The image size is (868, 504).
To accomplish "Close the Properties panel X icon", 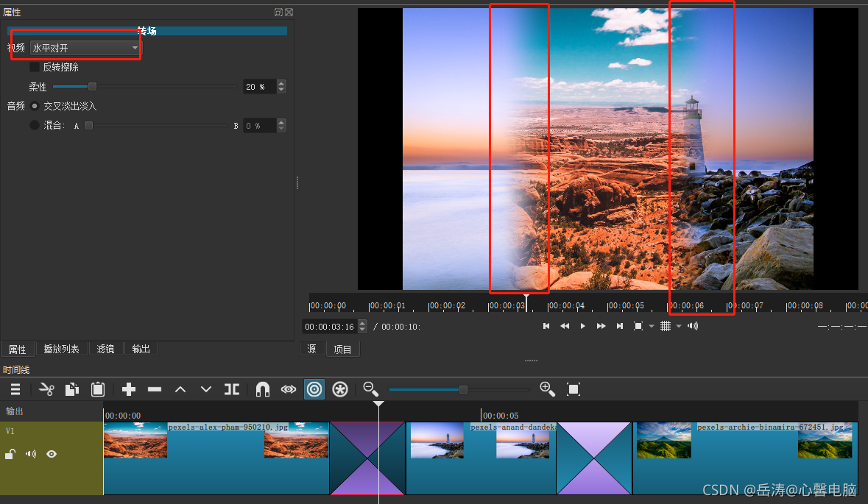I will 289,13.
